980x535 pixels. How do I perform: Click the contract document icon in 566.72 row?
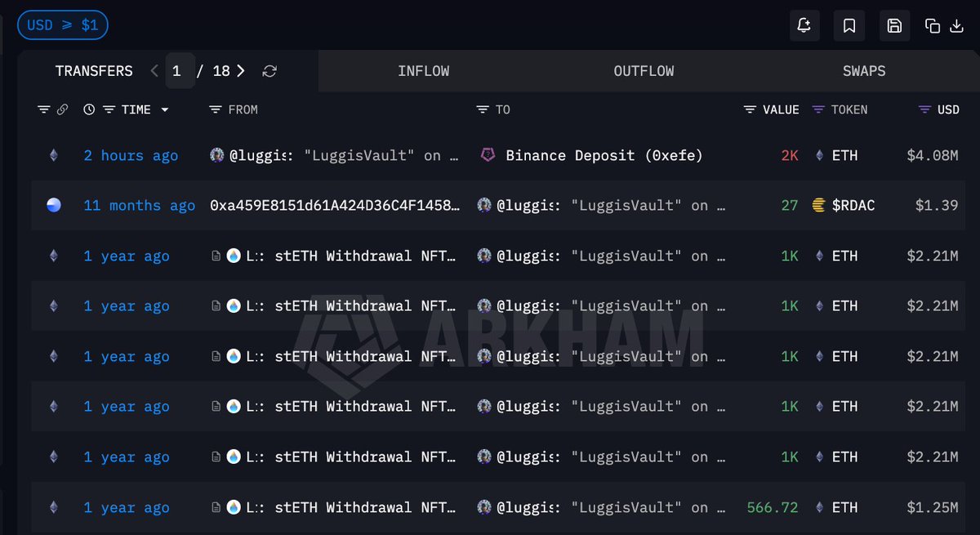click(x=216, y=507)
